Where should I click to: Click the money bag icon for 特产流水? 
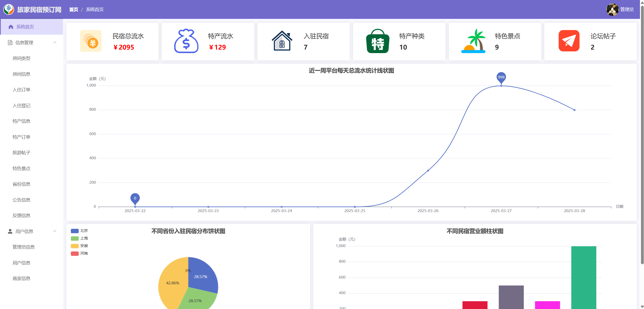186,41
